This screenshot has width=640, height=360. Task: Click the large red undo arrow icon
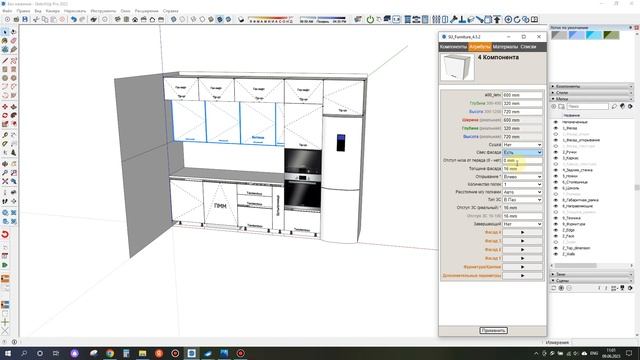[5, 235]
